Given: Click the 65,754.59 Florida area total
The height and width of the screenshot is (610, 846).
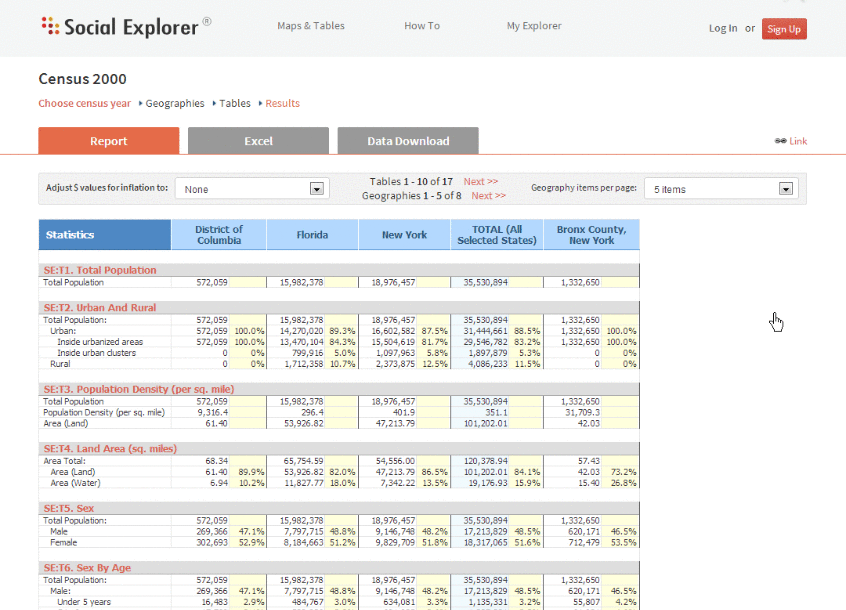Looking at the screenshot, I should (303, 461).
